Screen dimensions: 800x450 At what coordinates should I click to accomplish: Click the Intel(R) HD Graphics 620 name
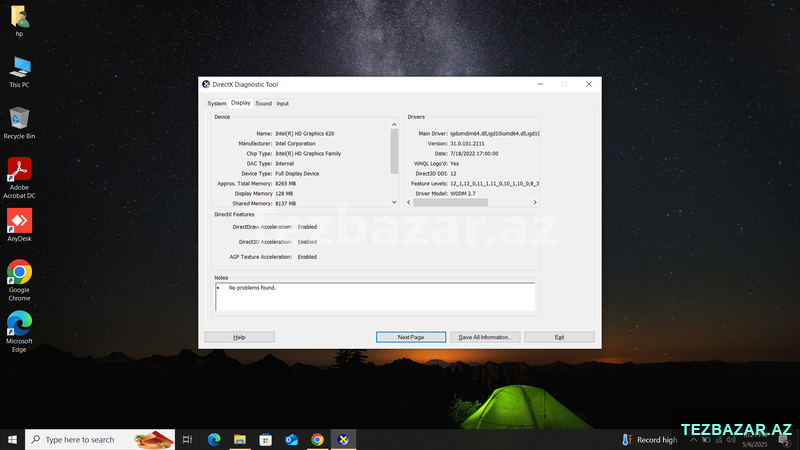[305, 134]
